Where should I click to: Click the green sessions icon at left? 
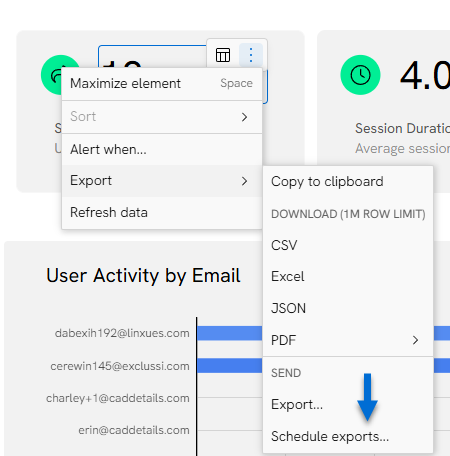52,75
